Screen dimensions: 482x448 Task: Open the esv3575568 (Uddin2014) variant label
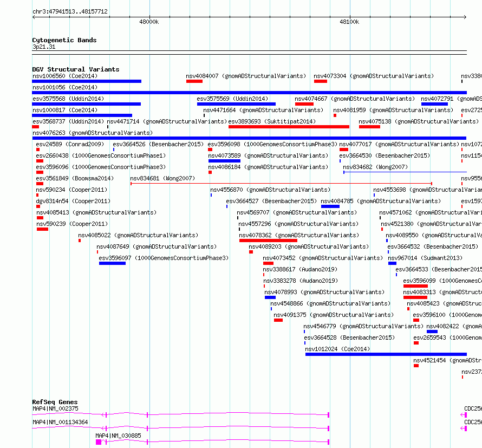(x=68, y=99)
